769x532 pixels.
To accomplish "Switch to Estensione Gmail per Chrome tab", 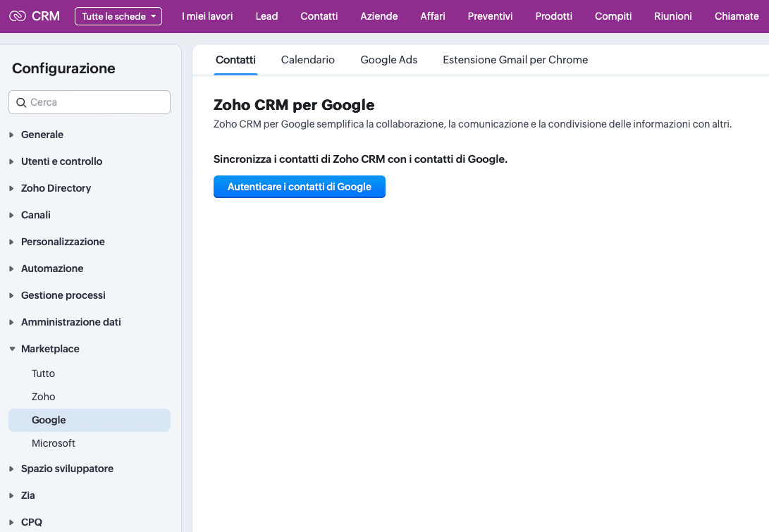I will point(515,60).
